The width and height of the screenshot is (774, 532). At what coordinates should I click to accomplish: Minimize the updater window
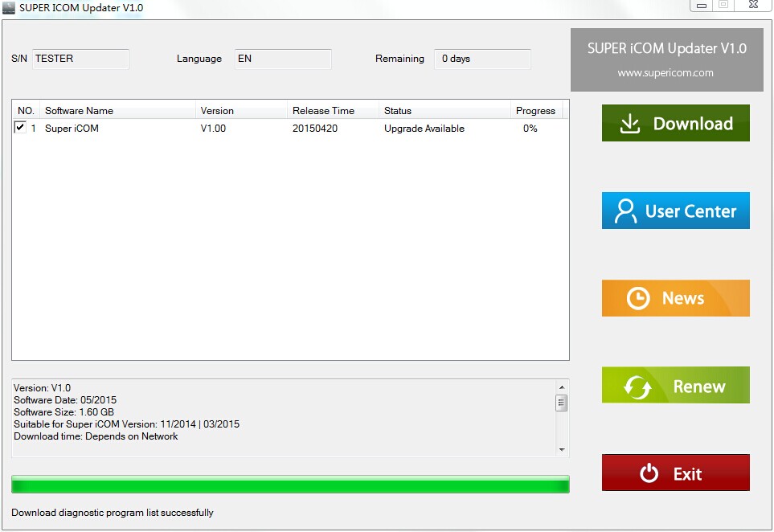point(701,6)
